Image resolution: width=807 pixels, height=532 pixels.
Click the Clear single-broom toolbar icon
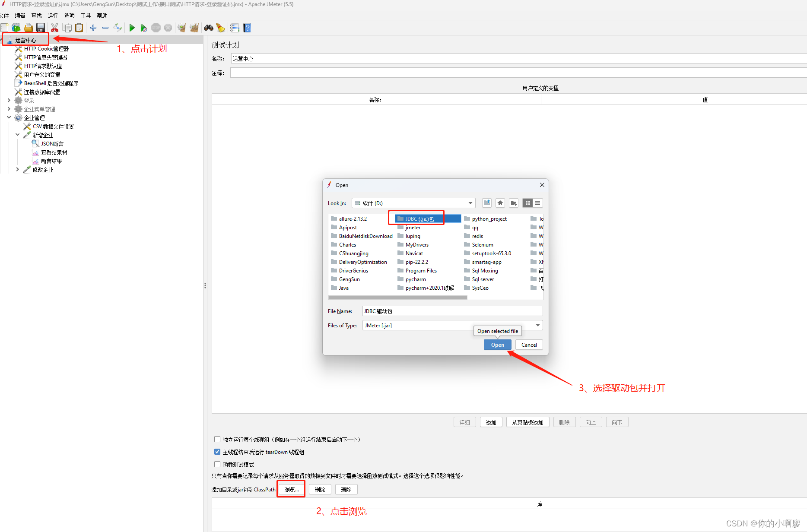(182, 28)
